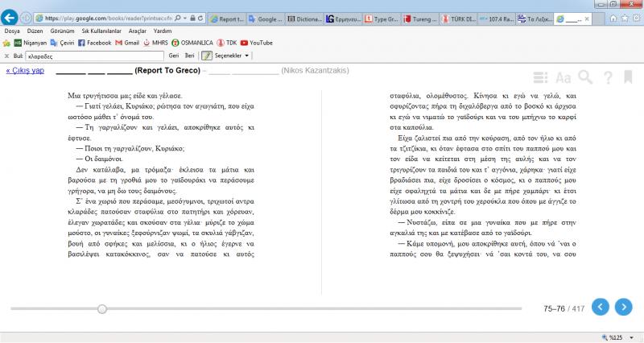Click the page progress slider handle
The width and height of the screenshot is (644, 343).
102,309
